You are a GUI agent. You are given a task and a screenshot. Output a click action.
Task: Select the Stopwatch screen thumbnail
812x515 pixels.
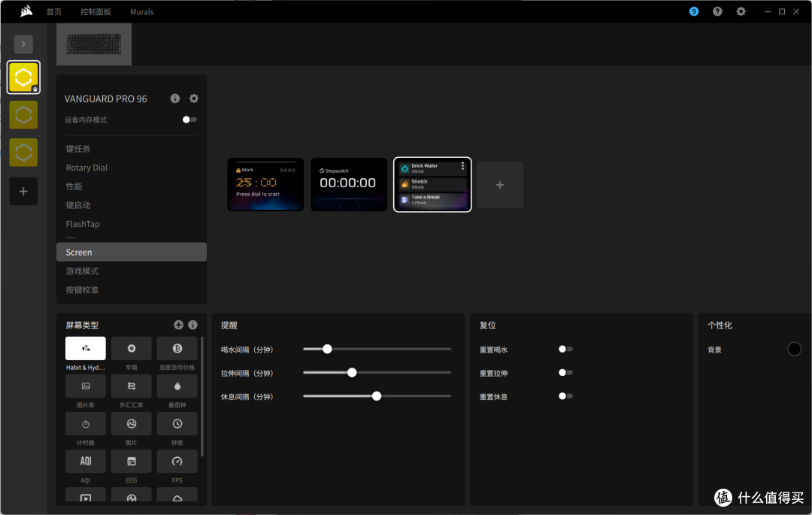349,184
